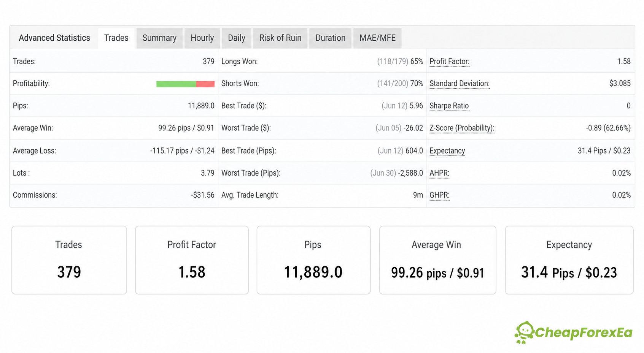Click the Expectancy underlined label

pyautogui.click(x=447, y=151)
